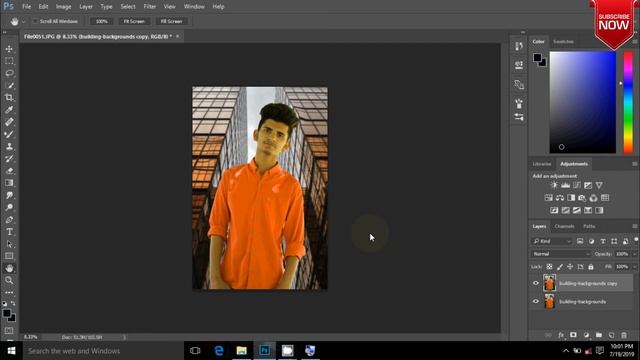Add an Exposure adjustment
The height and width of the screenshot is (360, 640).
[x=588, y=185]
